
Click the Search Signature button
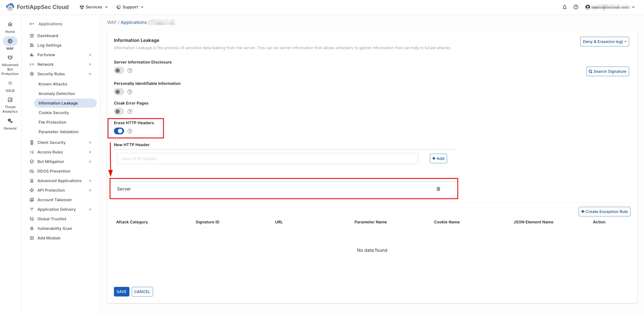point(607,71)
